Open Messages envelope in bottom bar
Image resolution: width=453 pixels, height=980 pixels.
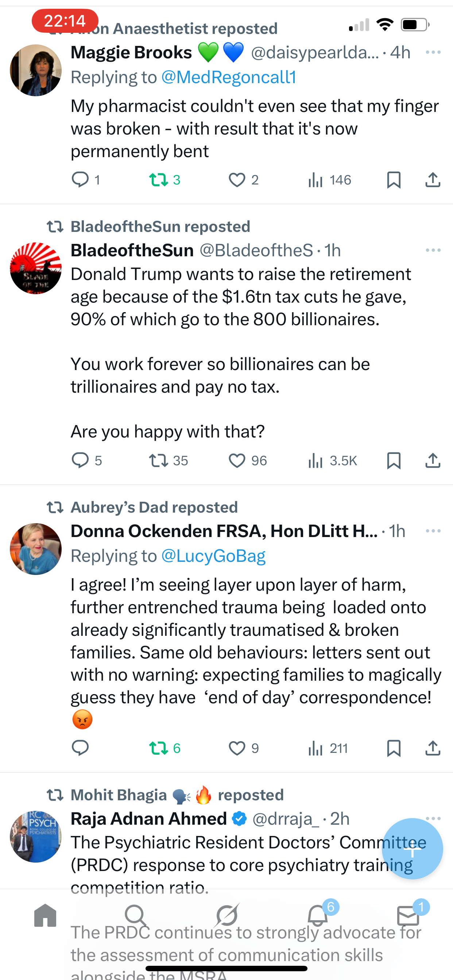tap(409, 915)
